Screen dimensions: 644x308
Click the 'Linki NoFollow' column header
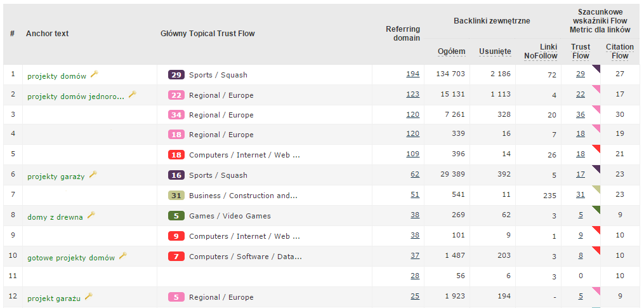(x=541, y=51)
